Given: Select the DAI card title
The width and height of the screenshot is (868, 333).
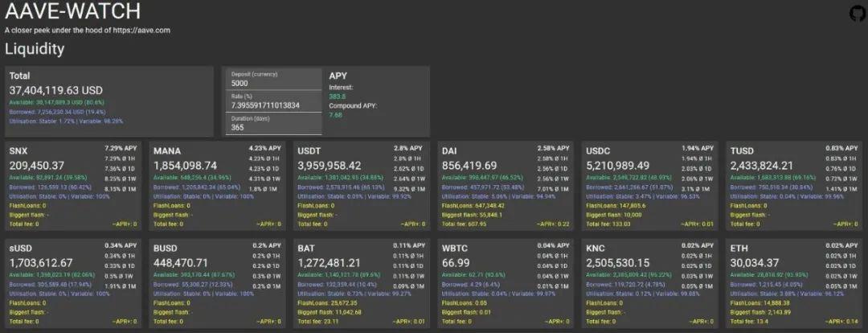Looking at the screenshot, I should [x=451, y=151].
